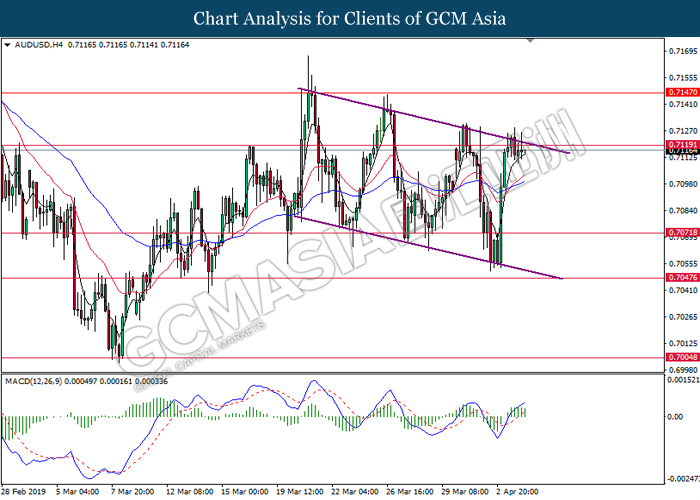700x500 pixels.
Task: Click the 15 Mar 00:00 time label
Action: click(245, 492)
